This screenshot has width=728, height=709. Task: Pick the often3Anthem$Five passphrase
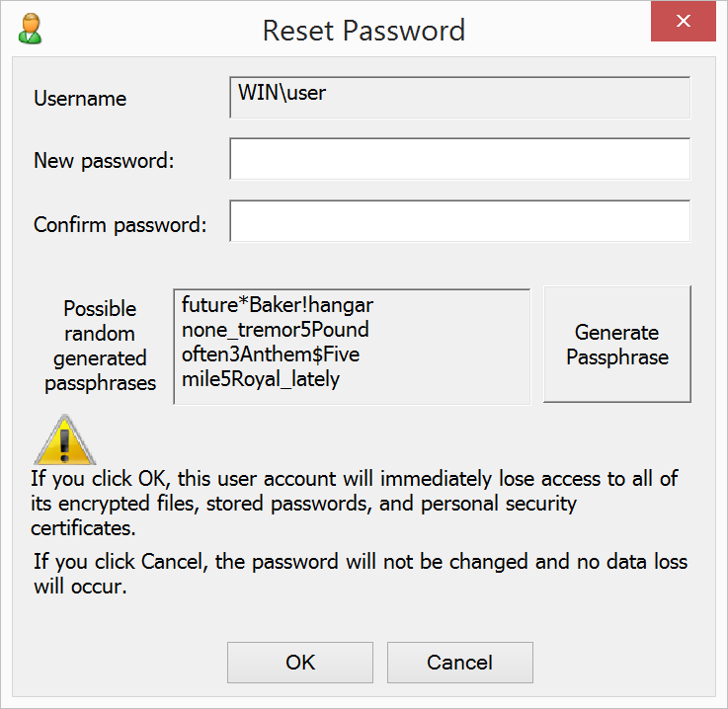point(271,354)
